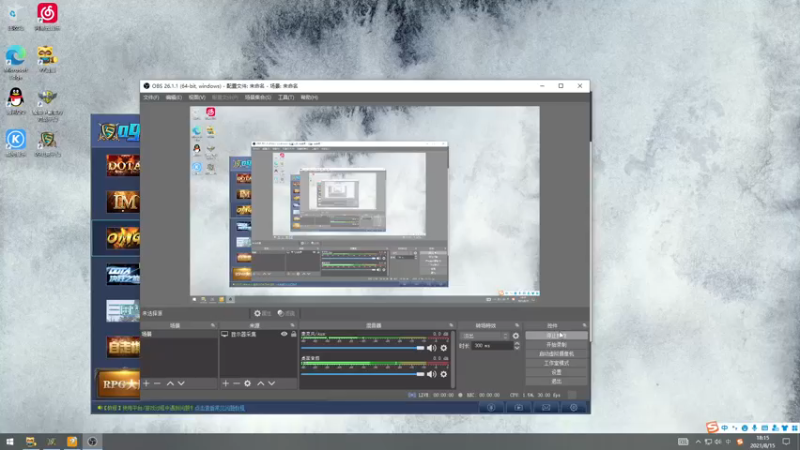This screenshot has width=800, height=450.
Task: Toggle Sogou IME Chinese/English mode
Action: click(724, 428)
